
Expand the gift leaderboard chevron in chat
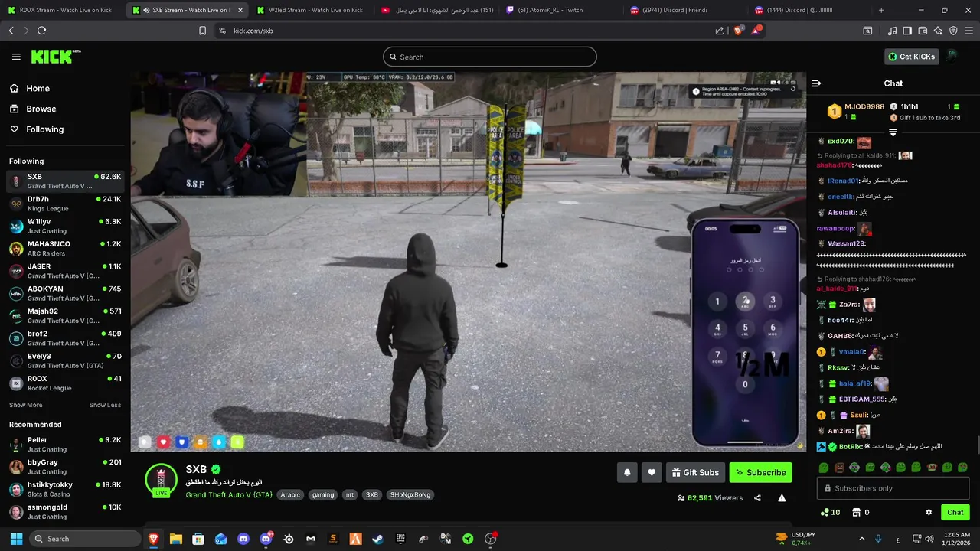(x=893, y=132)
